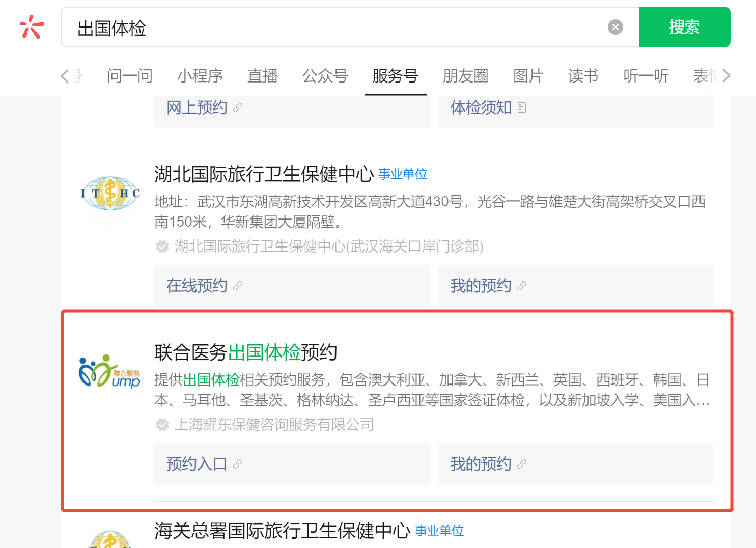
Task: Clear the search box with the X icon
Action: (615, 27)
